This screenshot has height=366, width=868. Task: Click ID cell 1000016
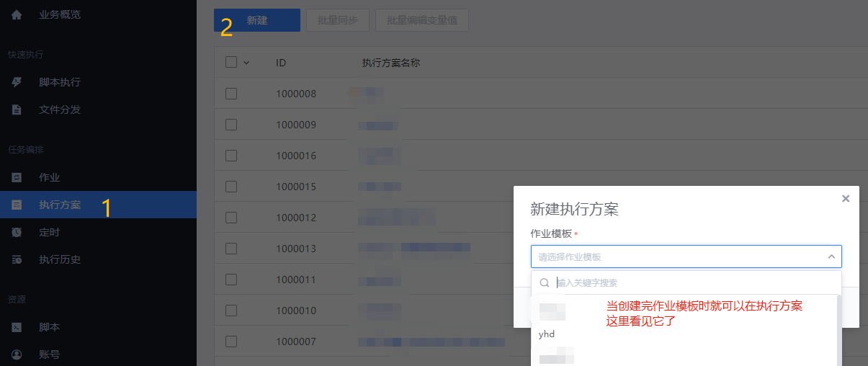pos(296,156)
